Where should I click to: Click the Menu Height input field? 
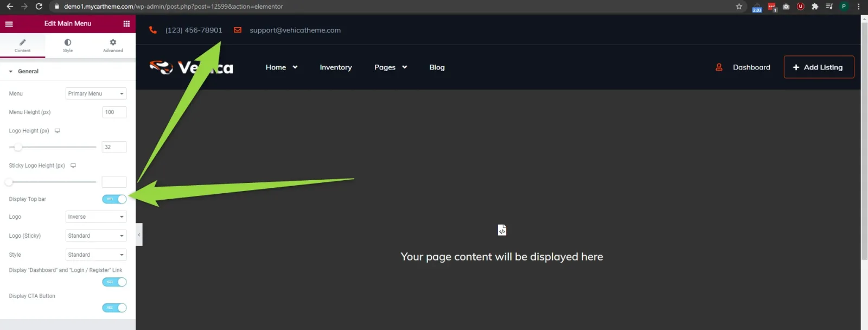point(114,112)
